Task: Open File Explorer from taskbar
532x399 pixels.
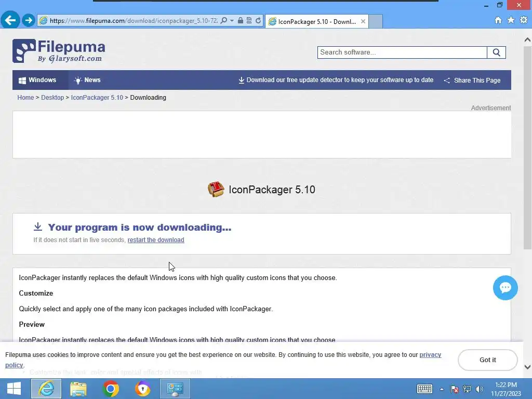Action: click(78, 389)
